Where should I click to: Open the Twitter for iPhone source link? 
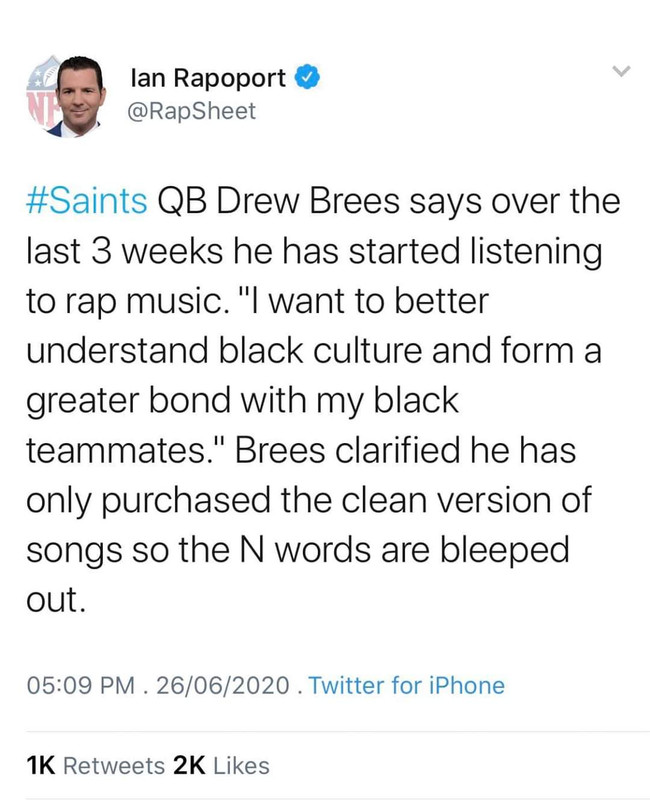coord(407,685)
